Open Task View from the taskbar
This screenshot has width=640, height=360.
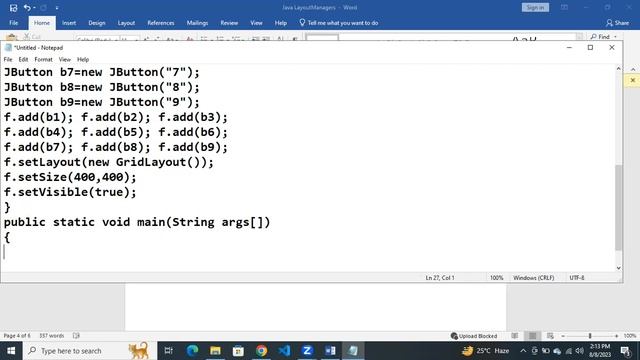pyautogui.click(x=168, y=351)
